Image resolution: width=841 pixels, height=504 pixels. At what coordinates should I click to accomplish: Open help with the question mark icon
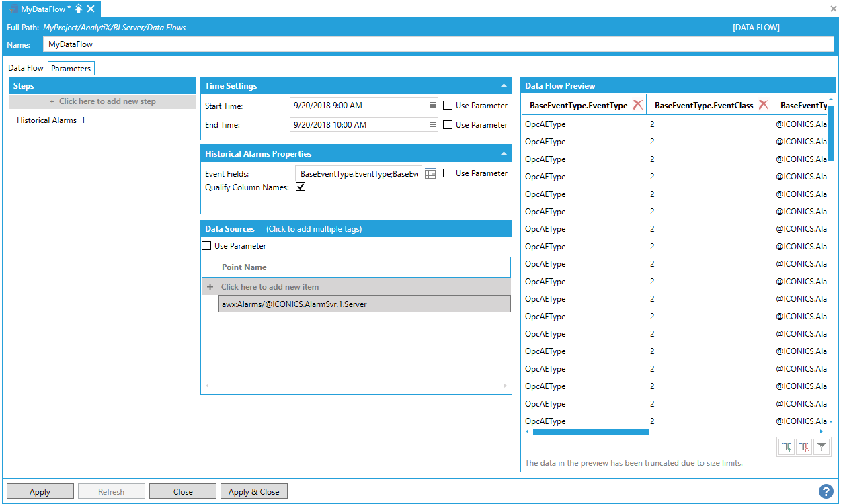(x=826, y=491)
